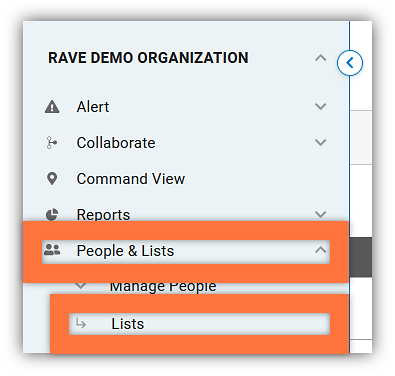Click the Alert warning triangle icon
The height and width of the screenshot is (376, 395).
52,107
